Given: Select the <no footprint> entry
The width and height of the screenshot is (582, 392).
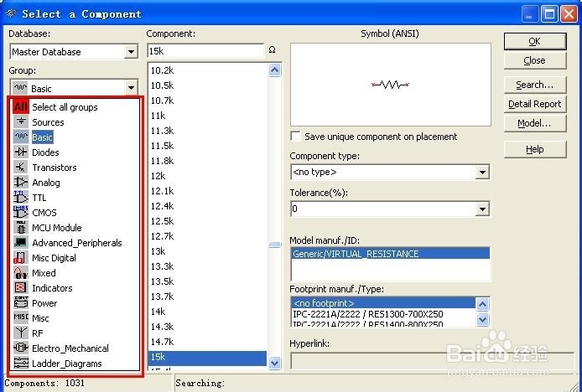Looking at the screenshot, I should [383, 302].
